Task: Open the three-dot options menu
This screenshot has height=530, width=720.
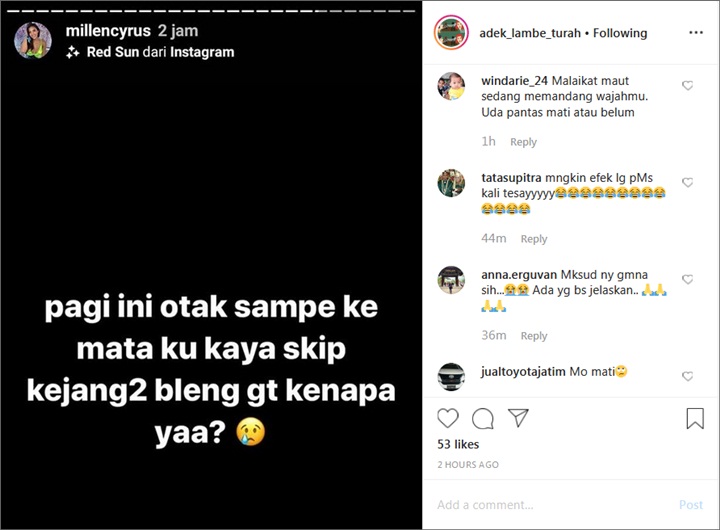Action: [696, 32]
